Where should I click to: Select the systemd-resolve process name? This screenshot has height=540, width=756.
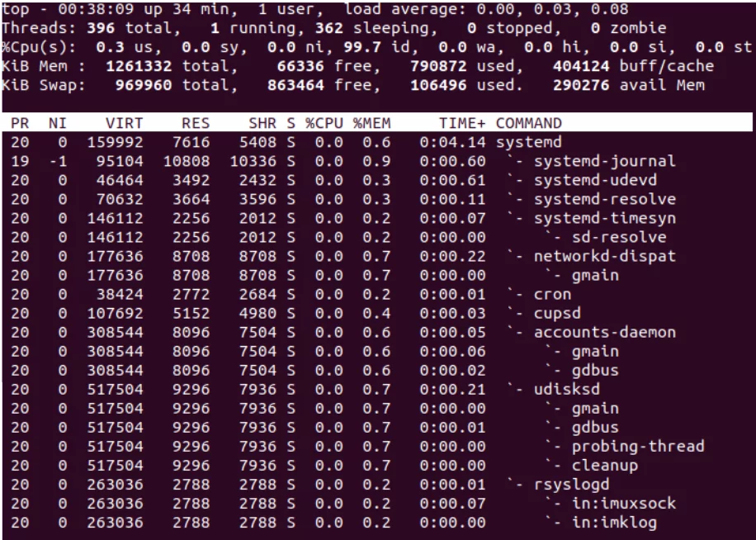pyautogui.click(x=605, y=199)
